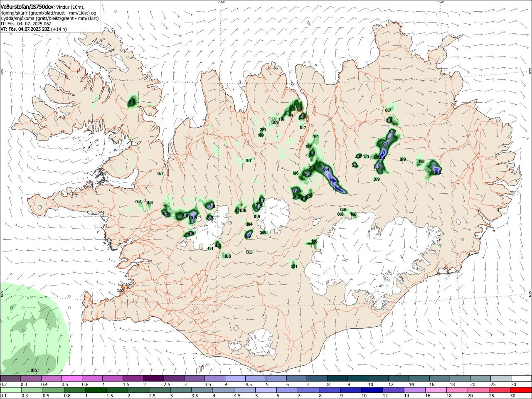This screenshot has width=532, height=399.
Task: Click the 11.4 precipitation value
Action: [x=334, y=181]
